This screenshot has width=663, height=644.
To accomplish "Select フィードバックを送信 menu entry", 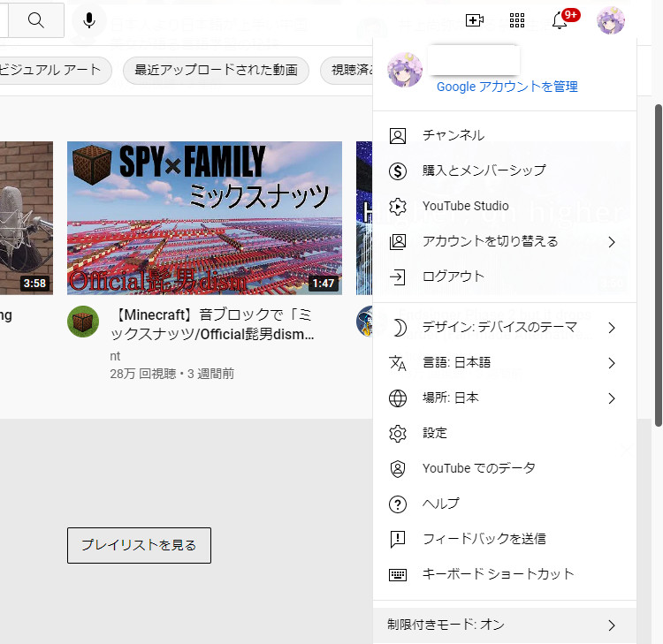I will [x=505, y=539].
